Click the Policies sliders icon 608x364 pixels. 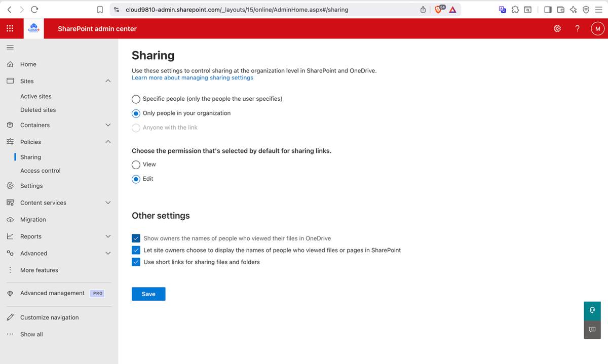tap(10, 142)
